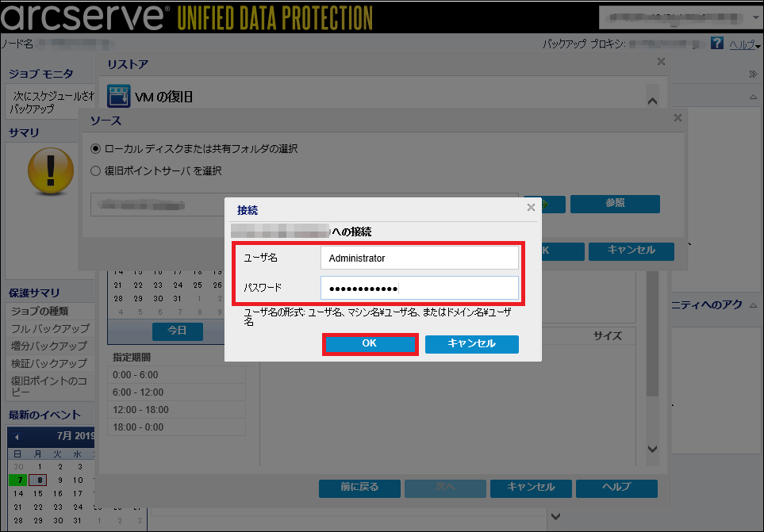Click 前に戻る button in restore wizard

click(x=359, y=488)
